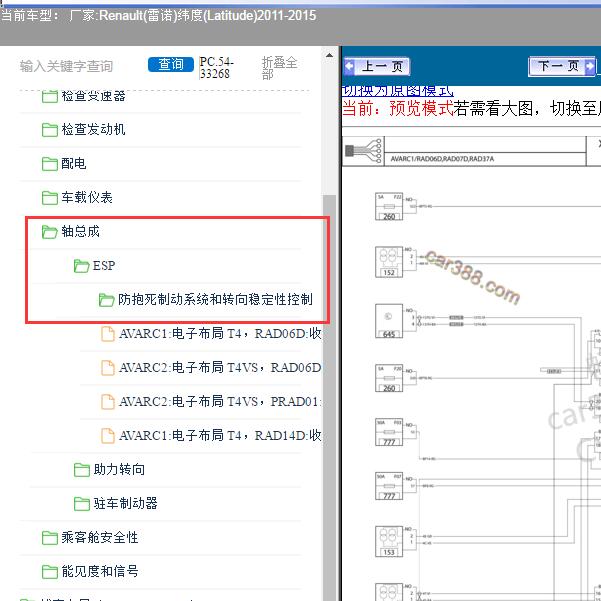Collapse the ESP open folder icon
The height and width of the screenshot is (601, 601).
[x=81, y=266]
